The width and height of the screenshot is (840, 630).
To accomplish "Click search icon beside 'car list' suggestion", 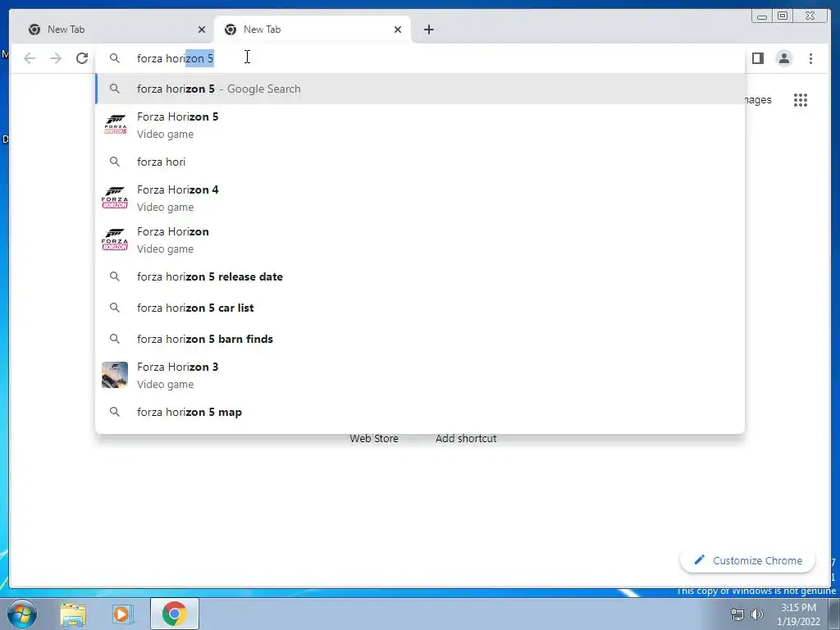I will pyautogui.click(x=115, y=308).
